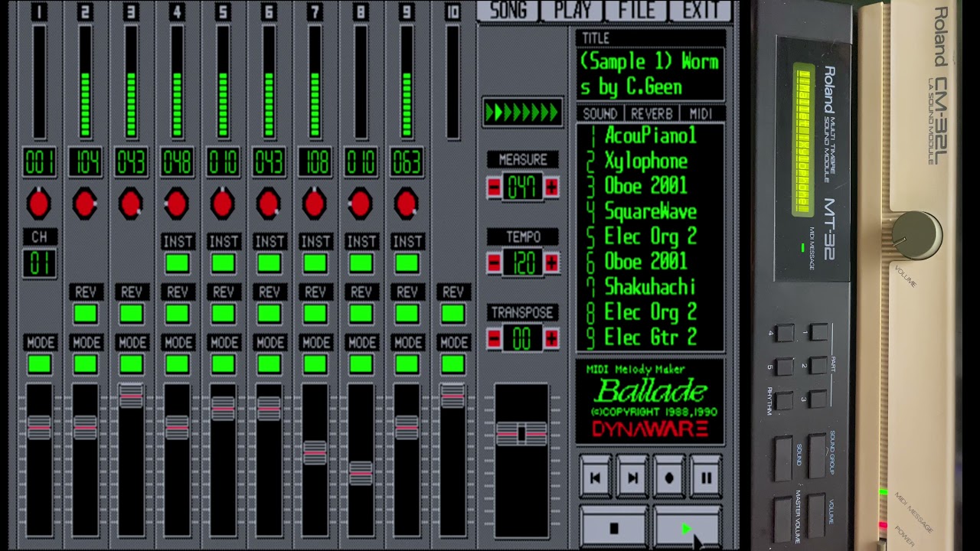Click the red pan knob on channel 6

tap(269, 204)
